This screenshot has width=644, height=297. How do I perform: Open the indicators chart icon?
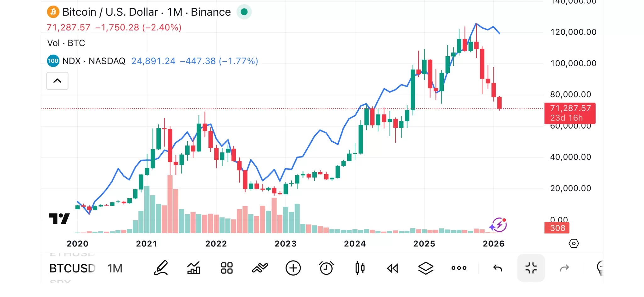pos(194,268)
